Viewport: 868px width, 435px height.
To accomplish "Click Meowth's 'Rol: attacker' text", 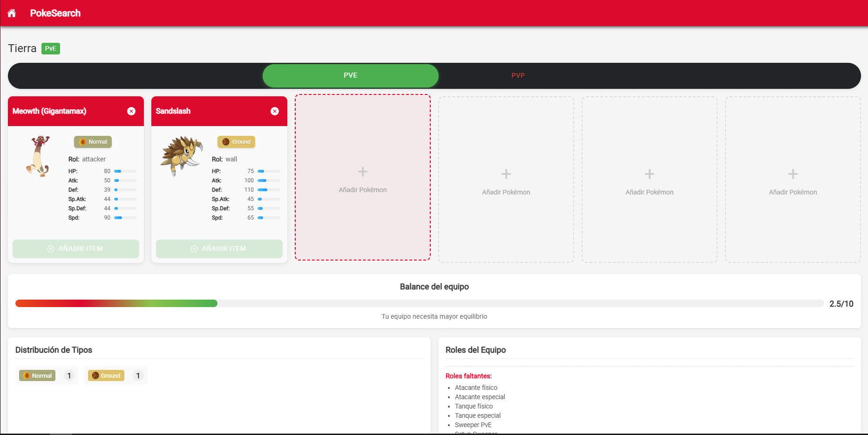I will (87, 159).
